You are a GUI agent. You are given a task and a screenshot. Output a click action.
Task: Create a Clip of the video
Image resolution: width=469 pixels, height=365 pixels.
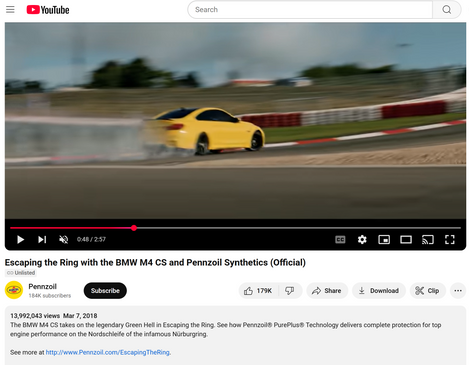coord(428,291)
